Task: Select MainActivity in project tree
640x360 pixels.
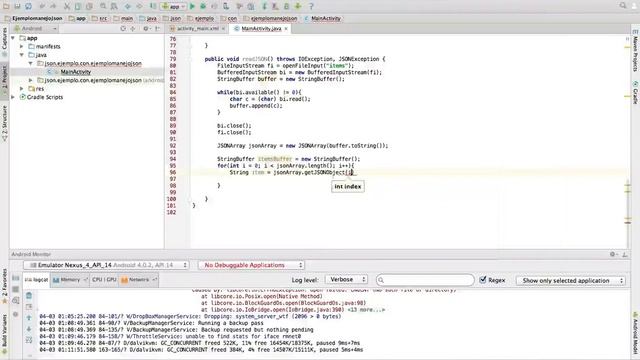Action: pyautogui.click(x=76, y=72)
